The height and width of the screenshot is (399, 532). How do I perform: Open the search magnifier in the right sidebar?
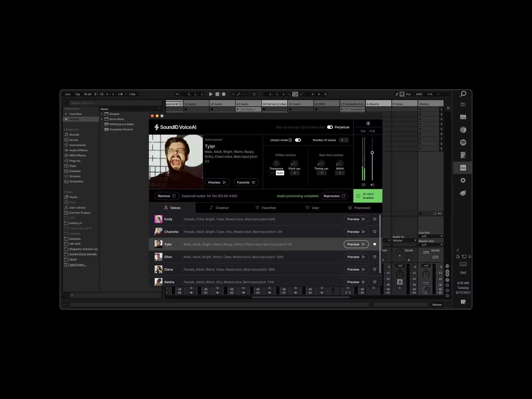tap(463, 94)
